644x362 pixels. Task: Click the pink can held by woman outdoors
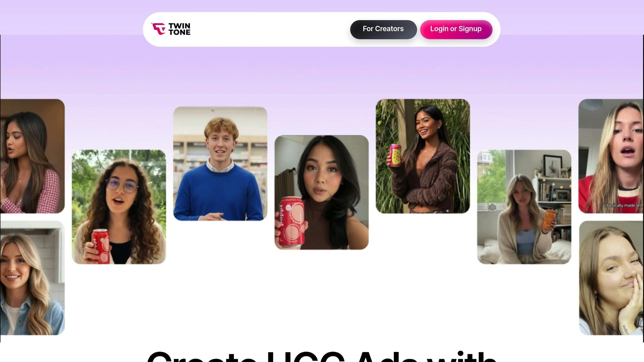(396, 155)
